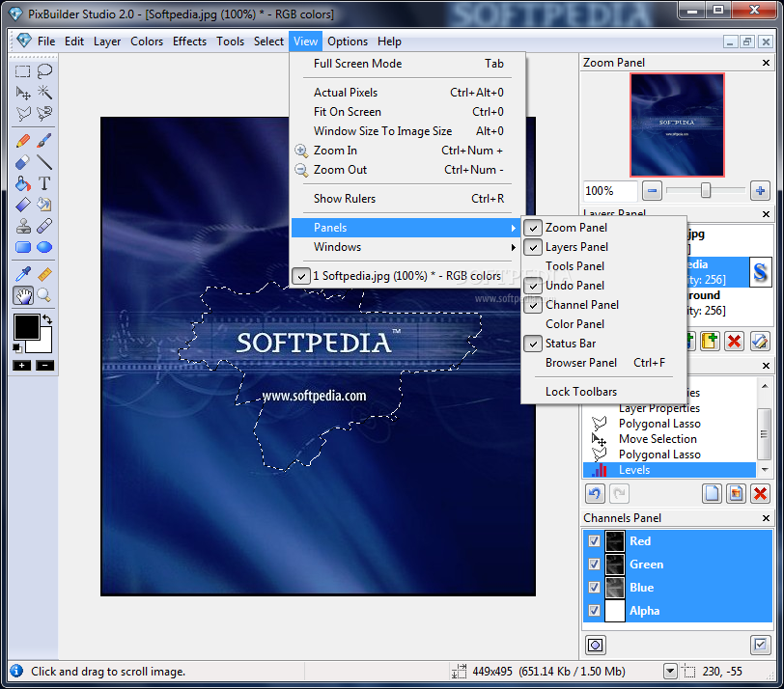Image resolution: width=784 pixels, height=689 pixels.
Task: Select the Hand scroll tool
Action: (22, 295)
